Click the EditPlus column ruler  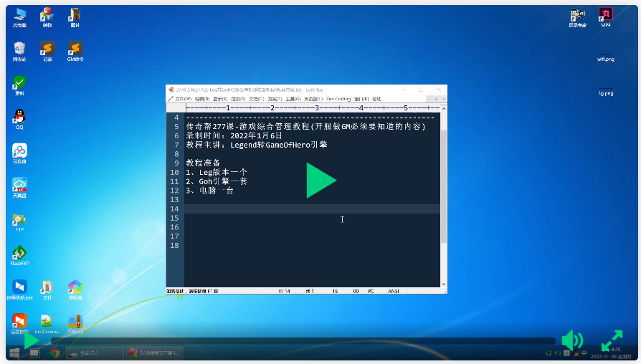click(313, 108)
